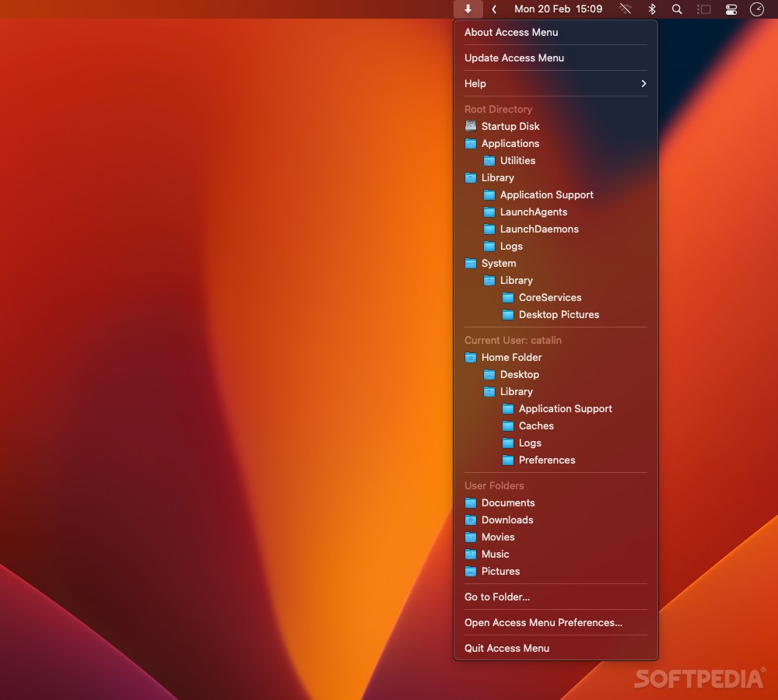Expand the Help submenu arrow

tap(643, 83)
